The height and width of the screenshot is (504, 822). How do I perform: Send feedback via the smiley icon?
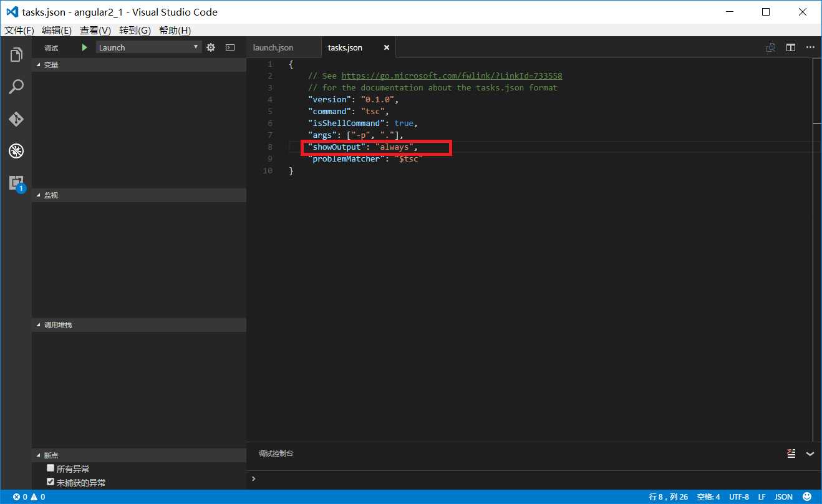pyautogui.click(x=808, y=497)
